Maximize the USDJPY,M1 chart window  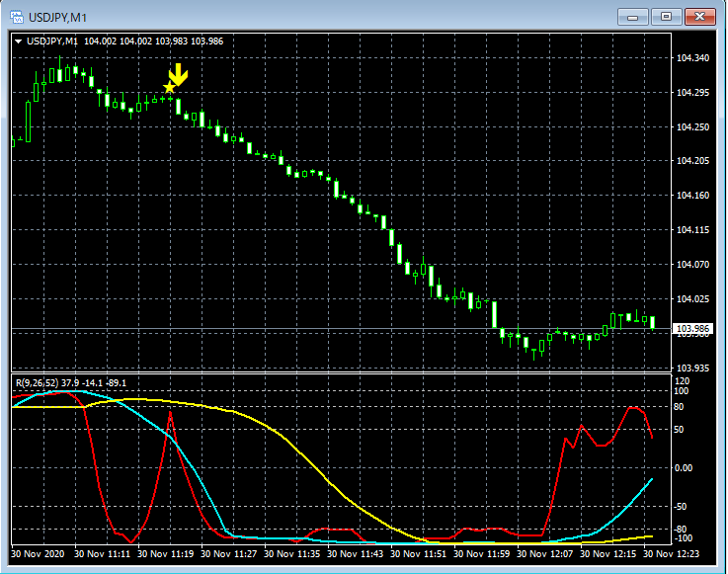pyautogui.click(x=667, y=17)
